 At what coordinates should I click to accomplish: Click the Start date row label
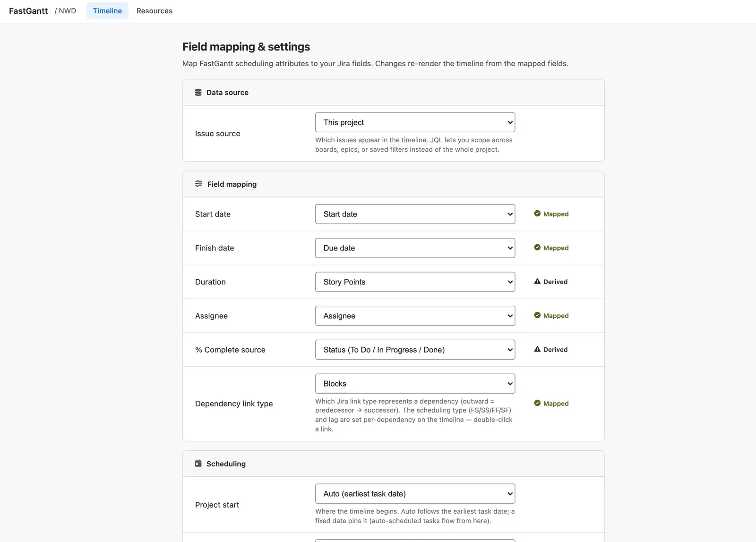click(213, 214)
